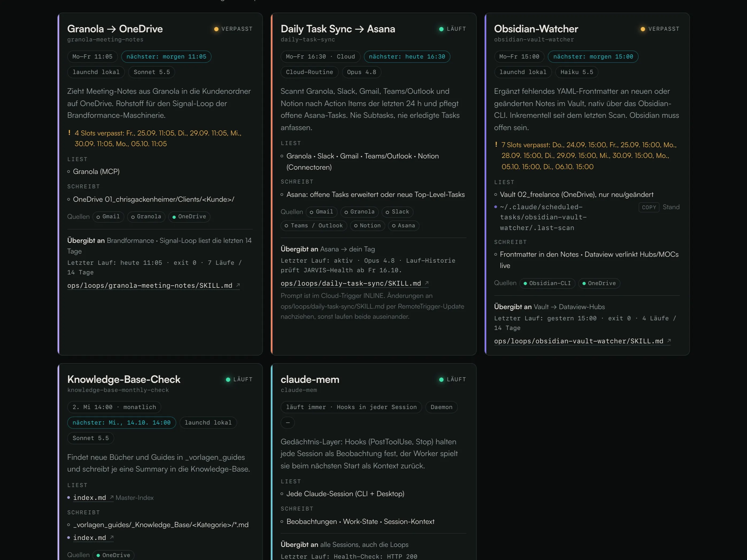
Task: Open daily-task-sync SKILL.md link
Action: (x=354, y=283)
